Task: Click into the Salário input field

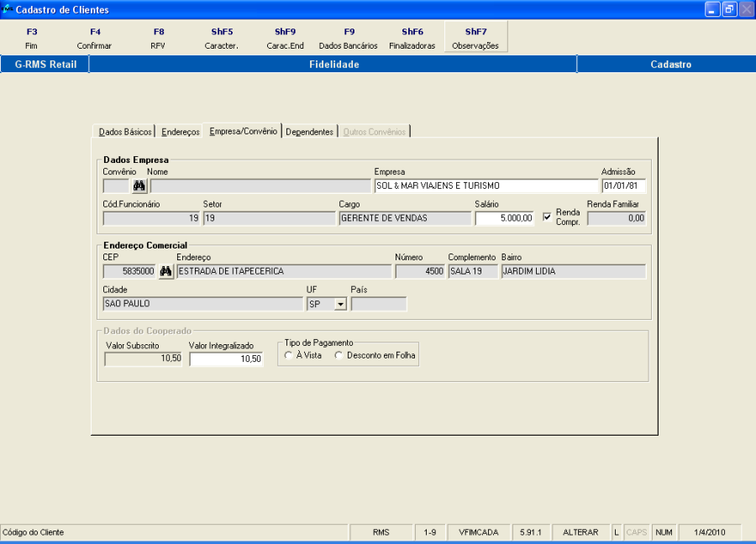Action: tap(504, 218)
